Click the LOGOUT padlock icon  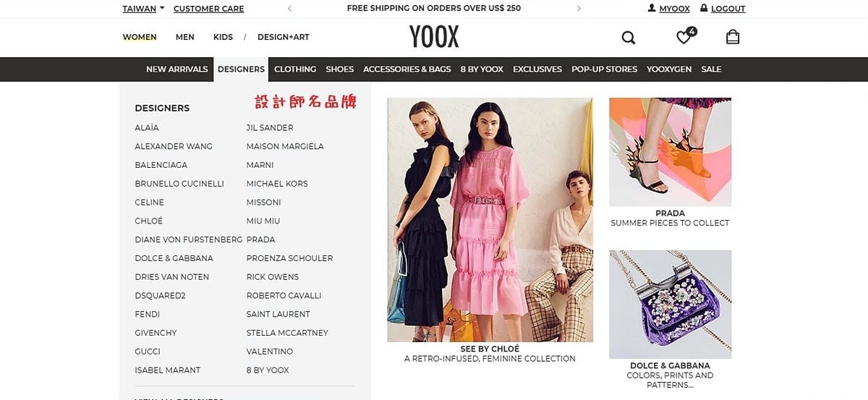click(704, 9)
